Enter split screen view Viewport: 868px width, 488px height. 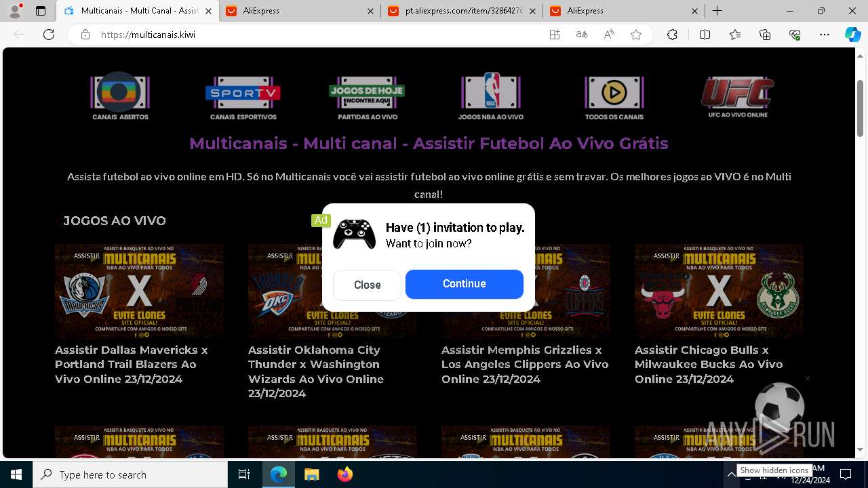(705, 35)
